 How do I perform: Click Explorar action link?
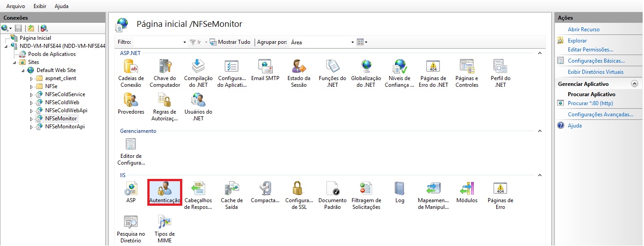[577, 41]
